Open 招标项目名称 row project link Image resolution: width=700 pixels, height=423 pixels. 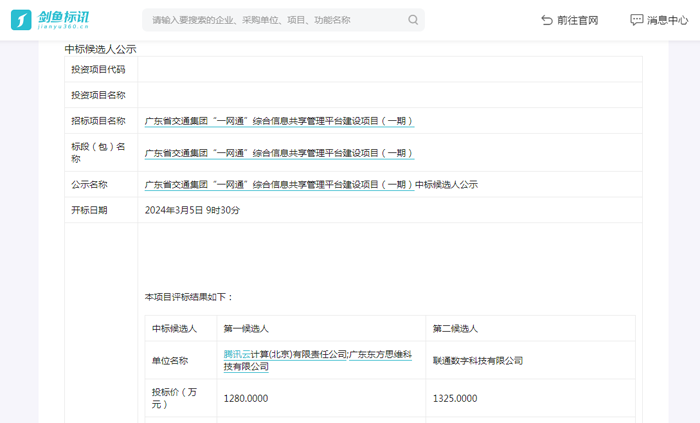click(x=279, y=121)
